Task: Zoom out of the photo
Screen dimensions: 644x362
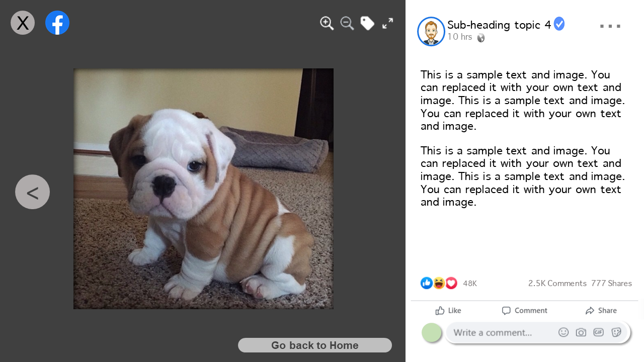Action: 347,23
